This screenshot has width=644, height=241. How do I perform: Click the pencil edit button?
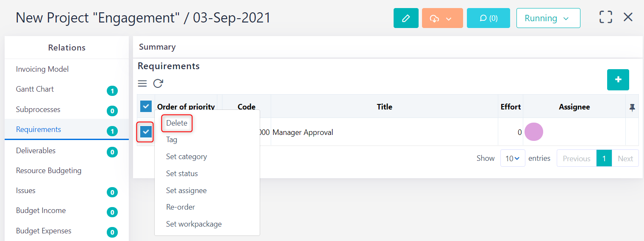click(x=406, y=18)
